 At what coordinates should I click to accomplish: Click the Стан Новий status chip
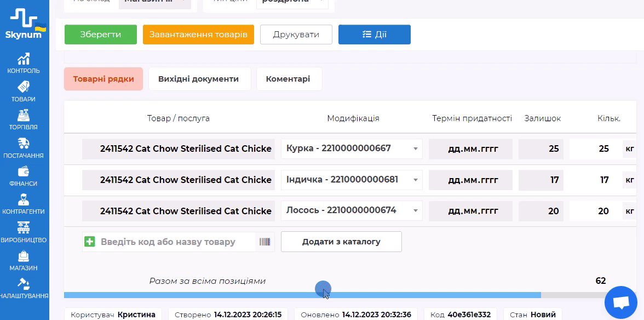(533, 315)
